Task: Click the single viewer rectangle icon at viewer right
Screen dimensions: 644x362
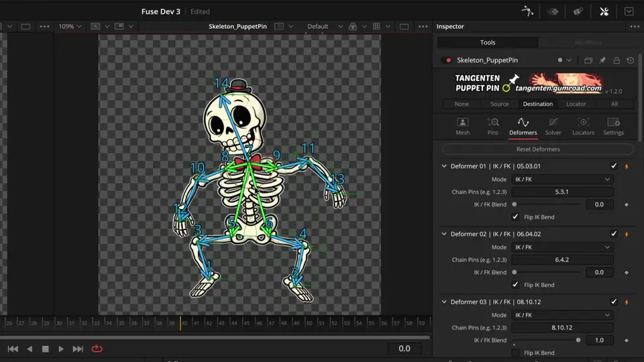Action: tap(404, 27)
